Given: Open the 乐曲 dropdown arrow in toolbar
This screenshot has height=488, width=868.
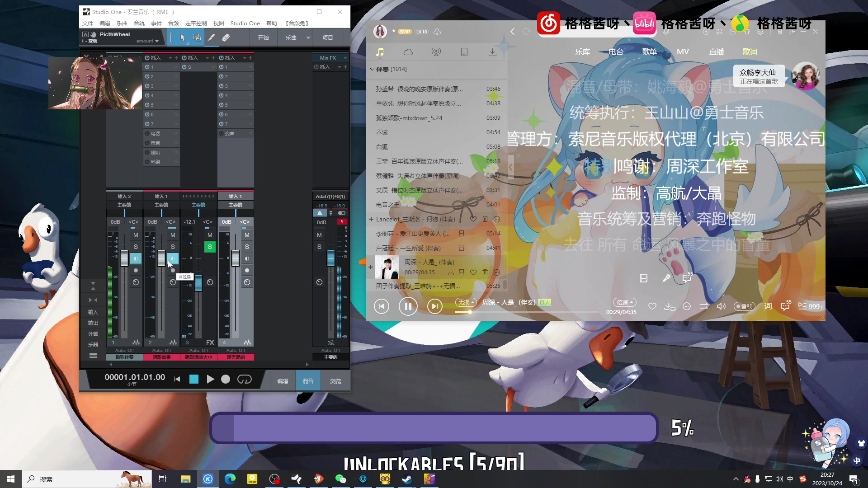Looking at the screenshot, I should [308, 38].
